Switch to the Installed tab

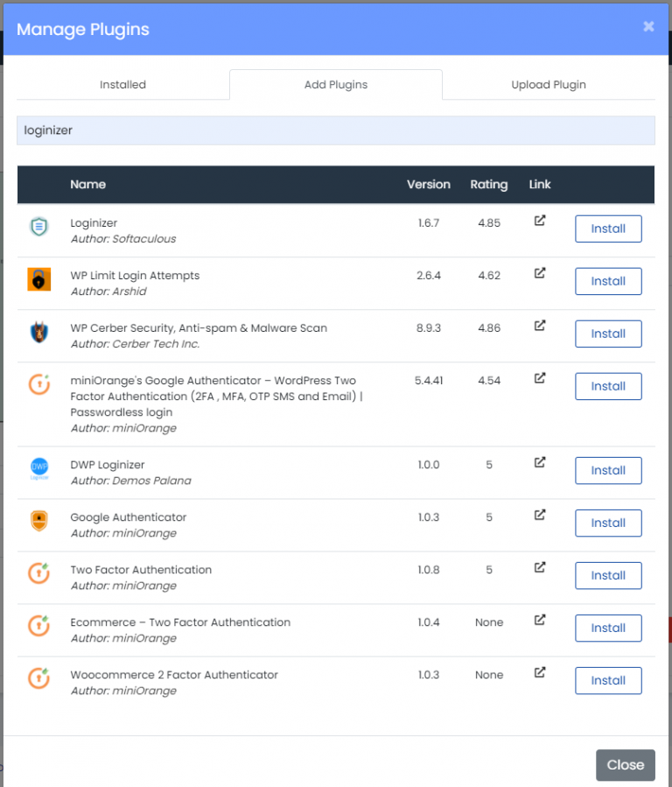pos(122,84)
